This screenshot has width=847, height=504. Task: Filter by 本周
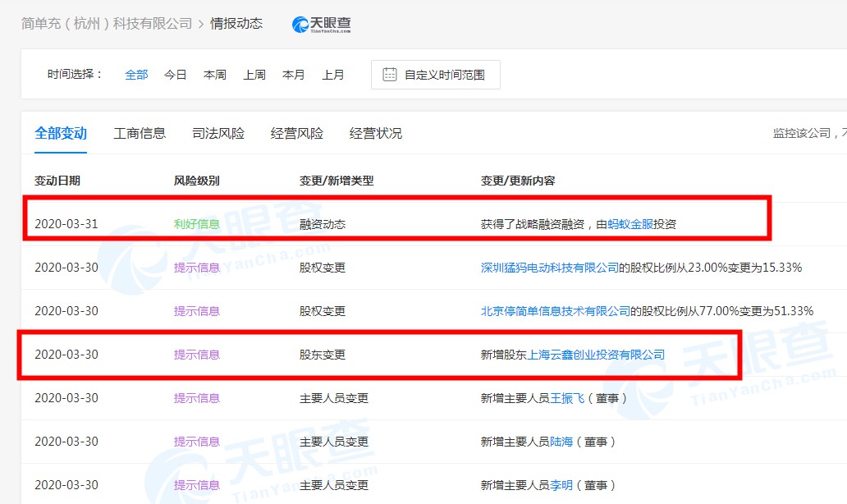[x=214, y=75]
